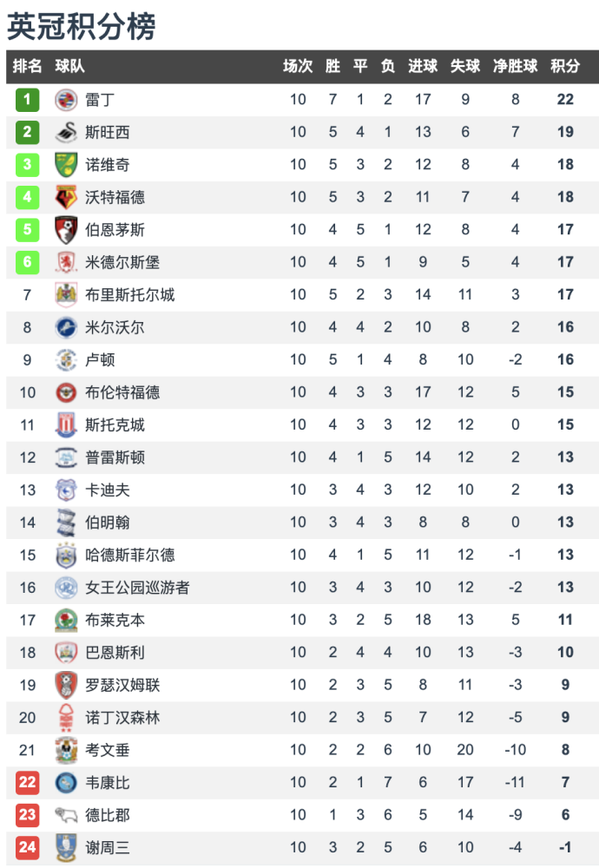Image resolution: width=599 pixels, height=868 pixels.
Task: Click the Watford (沃特福德) club crest
Action: pyautogui.click(x=66, y=197)
